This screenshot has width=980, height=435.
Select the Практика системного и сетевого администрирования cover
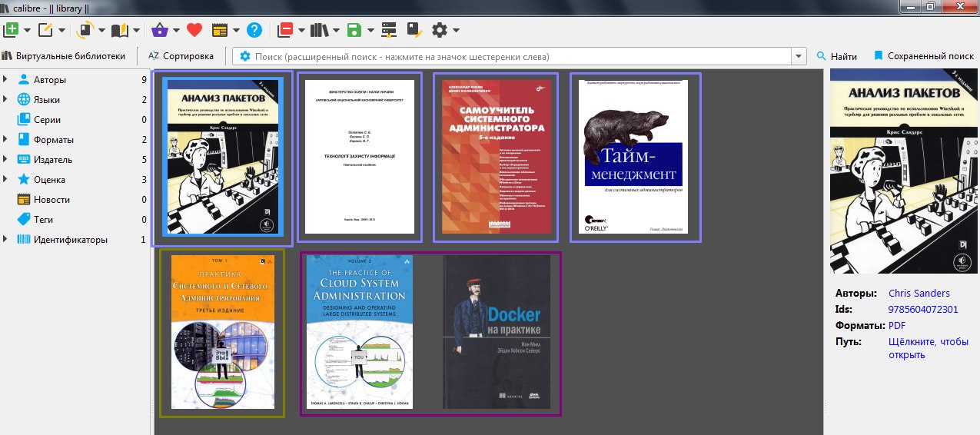click(223, 332)
